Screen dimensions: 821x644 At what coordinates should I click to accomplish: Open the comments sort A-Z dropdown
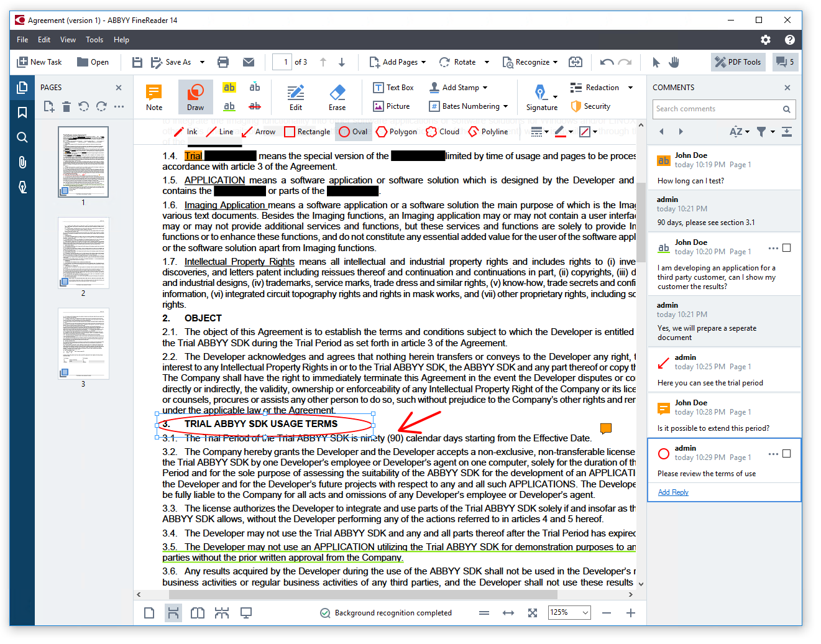coord(739,132)
